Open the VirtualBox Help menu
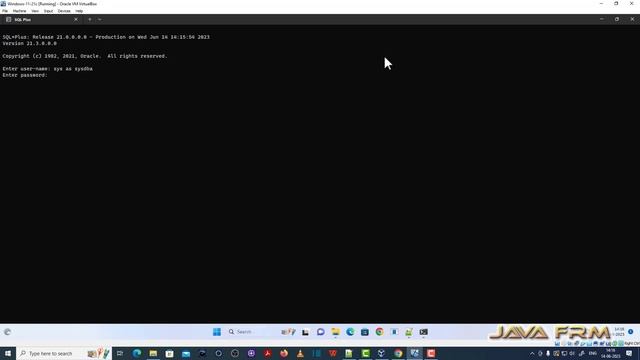640x360 pixels. pyautogui.click(x=79, y=11)
